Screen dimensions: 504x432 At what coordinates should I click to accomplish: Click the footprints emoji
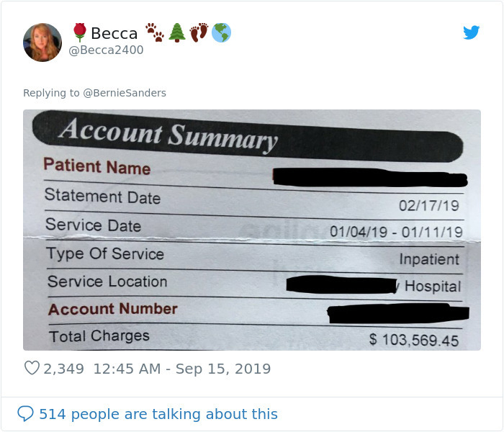pyautogui.click(x=199, y=32)
